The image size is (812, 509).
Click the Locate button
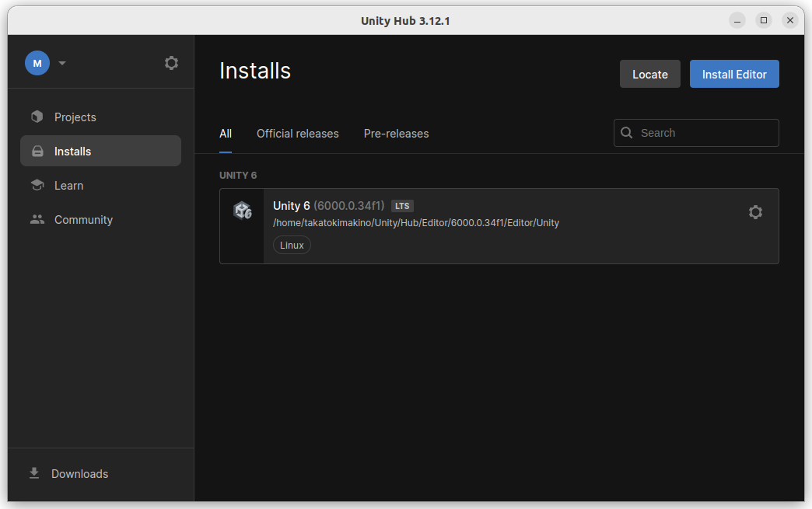[x=650, y=74]
